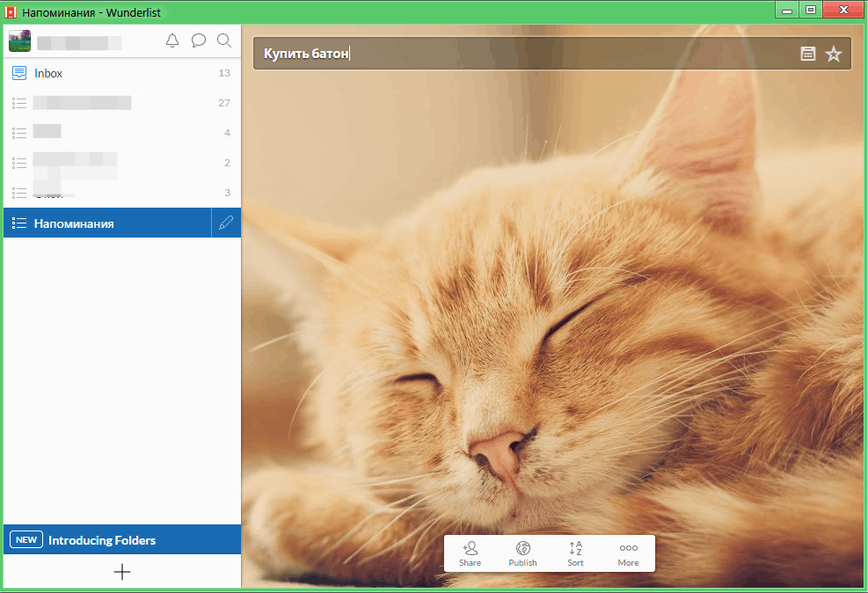The height and width of the screenshot is (593, 868).
Task: Open the Activities bell notifications icon
Action: [x=172, y=40]
